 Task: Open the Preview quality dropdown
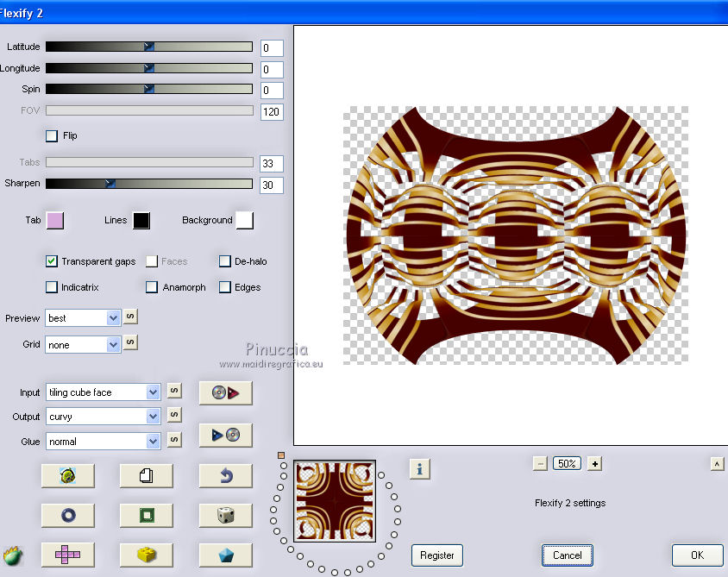(x=83, y=318)
